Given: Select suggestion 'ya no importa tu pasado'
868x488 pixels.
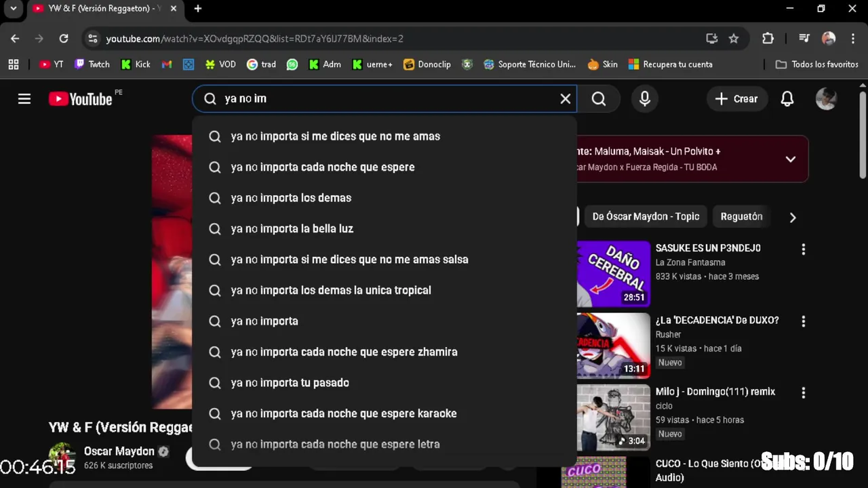Looking at the screenshot, I should (x=384, y=383).
